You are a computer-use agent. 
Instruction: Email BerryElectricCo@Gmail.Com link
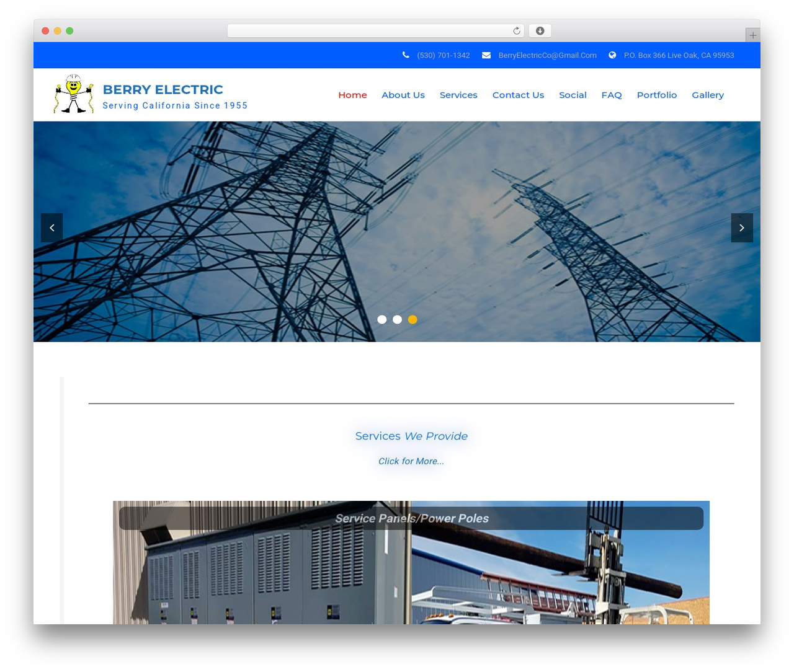click(x=548, y=55)
